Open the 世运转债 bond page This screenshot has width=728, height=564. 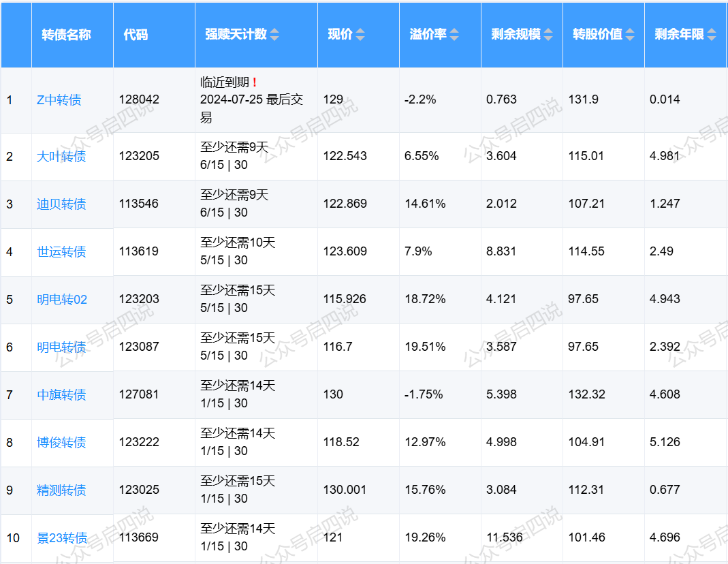[61, 252]
